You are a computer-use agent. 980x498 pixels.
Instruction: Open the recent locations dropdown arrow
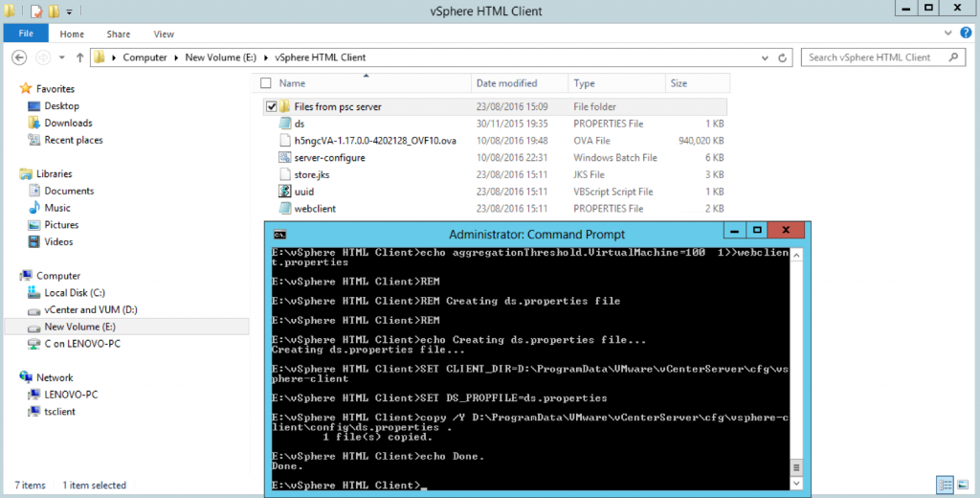(62, 57)
